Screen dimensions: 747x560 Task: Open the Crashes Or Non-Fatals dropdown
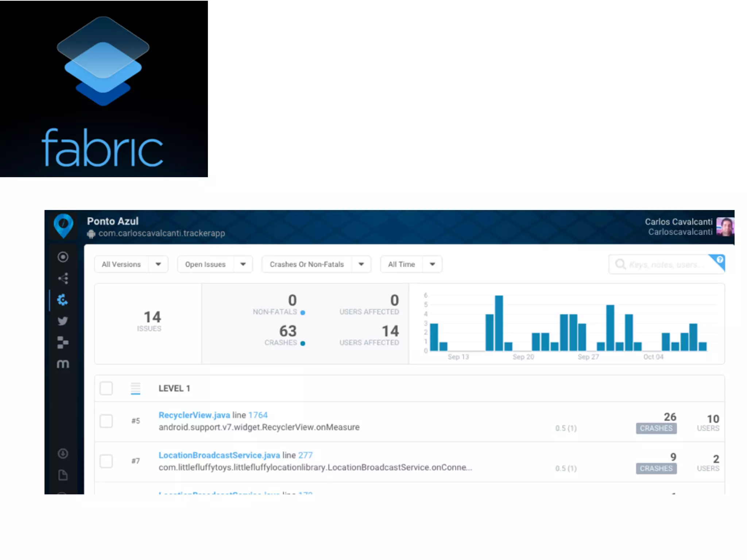(361, 264)
